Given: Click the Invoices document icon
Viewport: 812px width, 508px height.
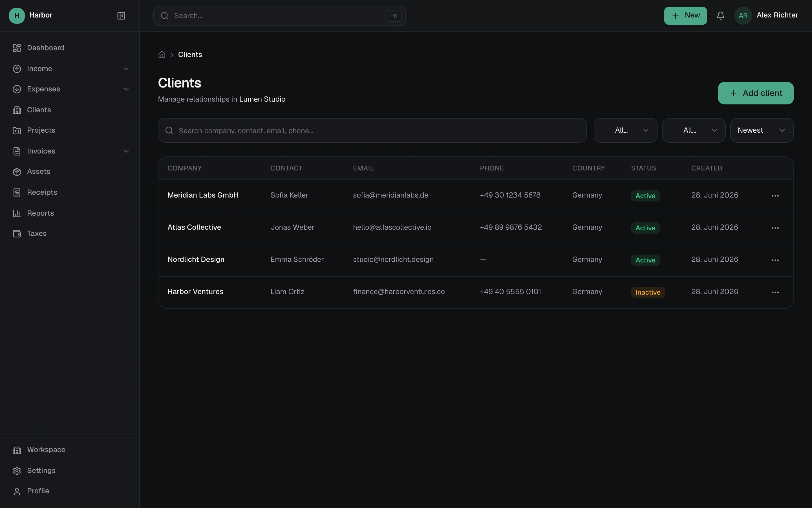Looking at the screenshot, I should point(17,151).
